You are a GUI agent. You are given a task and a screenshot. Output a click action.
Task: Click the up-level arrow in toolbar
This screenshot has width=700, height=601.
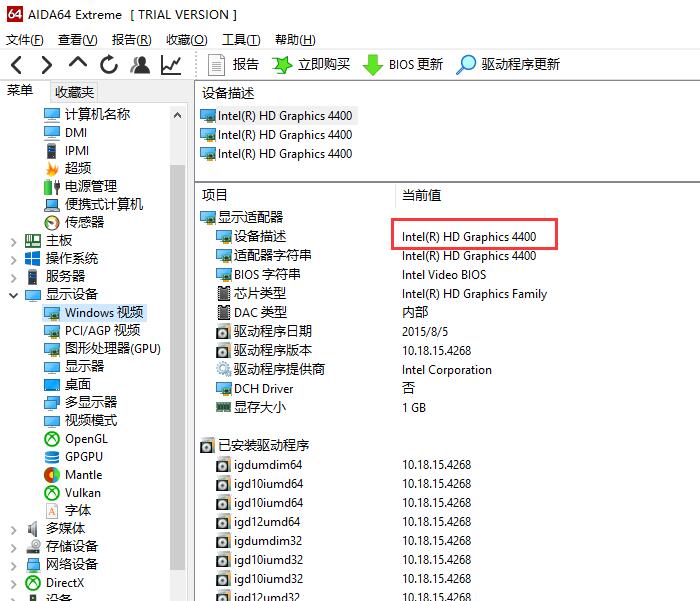pos(78,63)
